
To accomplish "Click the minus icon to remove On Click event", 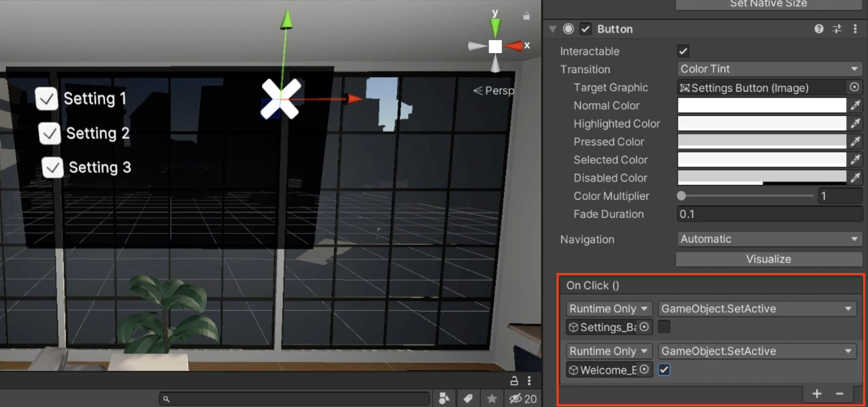I will [x=839, y=394].
